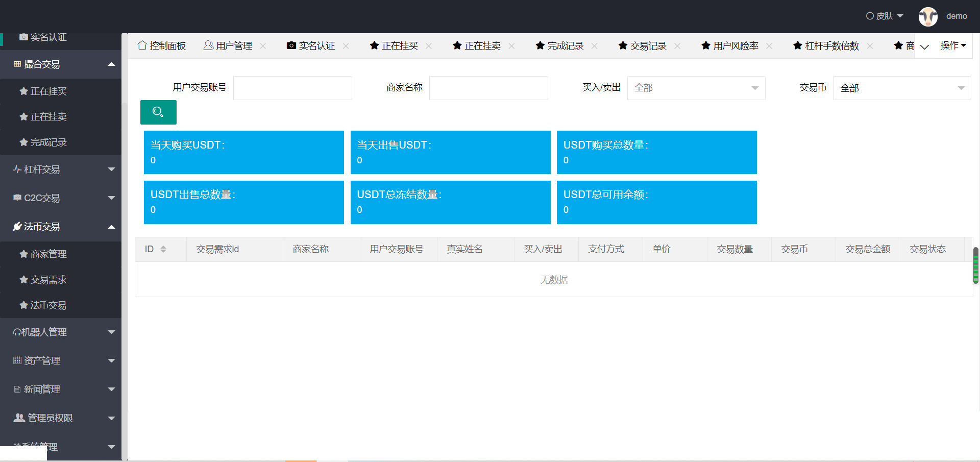Image resolution: width=980 pixels, height=462 pixels.
Task: Open the 操作 actions menu
Action: click(953, 46)
